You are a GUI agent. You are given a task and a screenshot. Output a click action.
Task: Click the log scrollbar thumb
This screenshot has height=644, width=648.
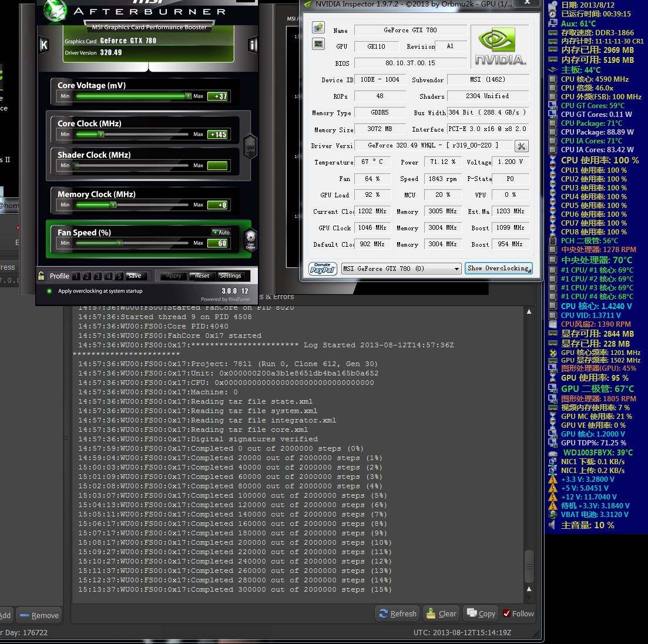[x=529, y=566]
